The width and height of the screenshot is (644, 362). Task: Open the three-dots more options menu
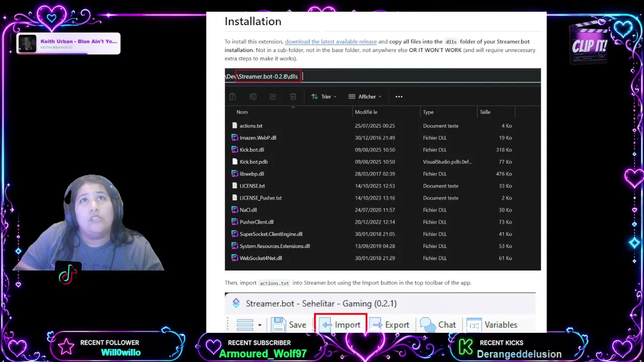click(x=399, y=97)
